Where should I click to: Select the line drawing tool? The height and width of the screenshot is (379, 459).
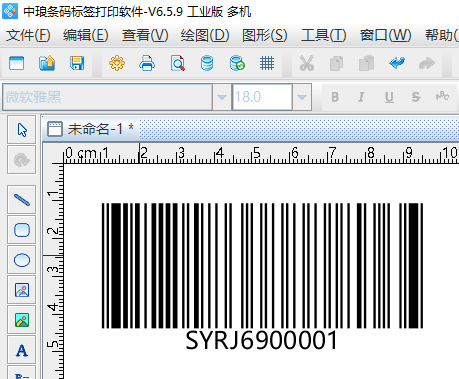(x=22, y=200)
